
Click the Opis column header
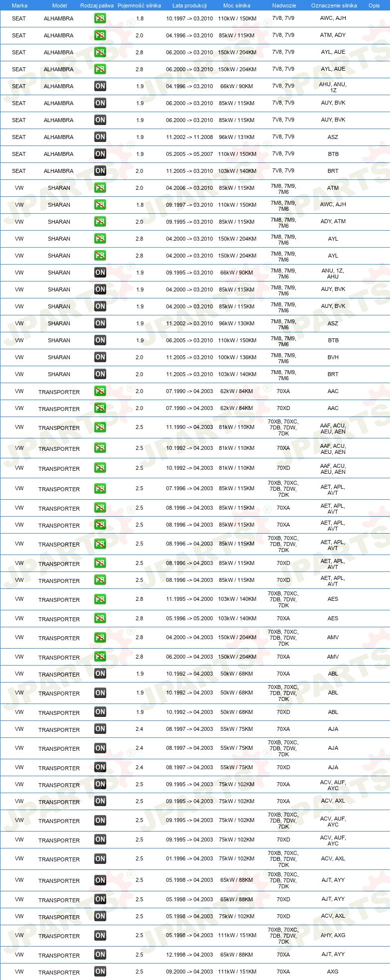click(374, 5)
